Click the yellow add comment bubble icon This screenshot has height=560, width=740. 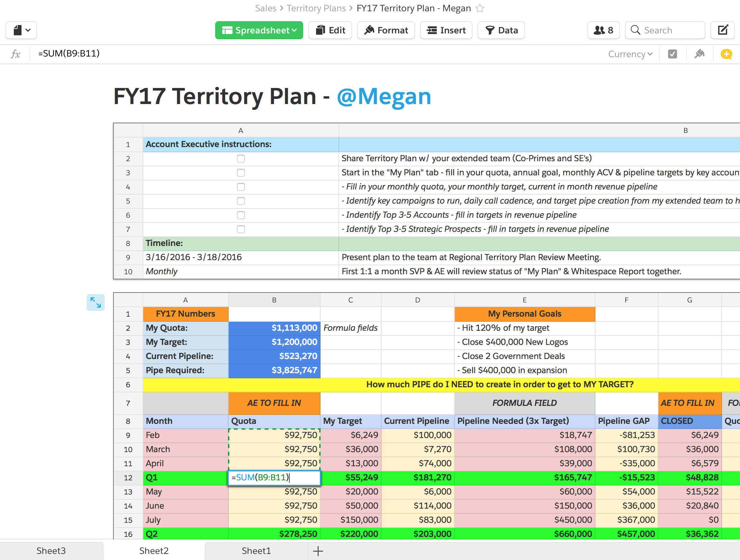[x=726, y=54]
